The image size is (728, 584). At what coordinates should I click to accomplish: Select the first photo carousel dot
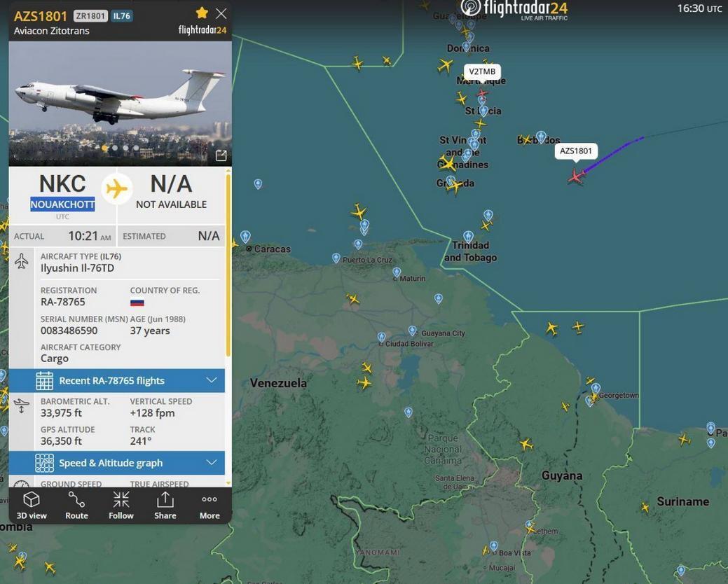(105, 148)
